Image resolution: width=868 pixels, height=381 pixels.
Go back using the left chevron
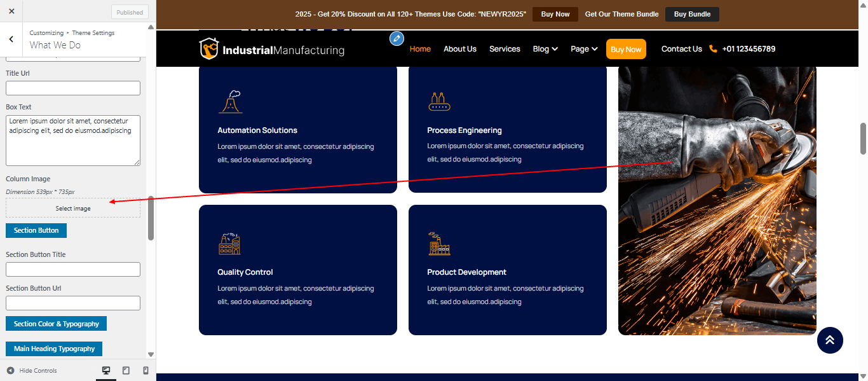coord(11,39)
